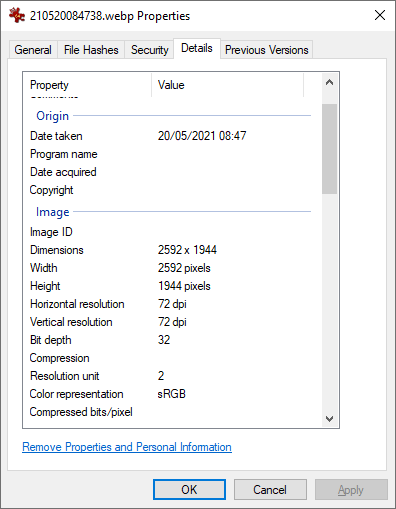396x509 pixels.
Task: Open the File Hashes tab
Action: click(91, 50)
